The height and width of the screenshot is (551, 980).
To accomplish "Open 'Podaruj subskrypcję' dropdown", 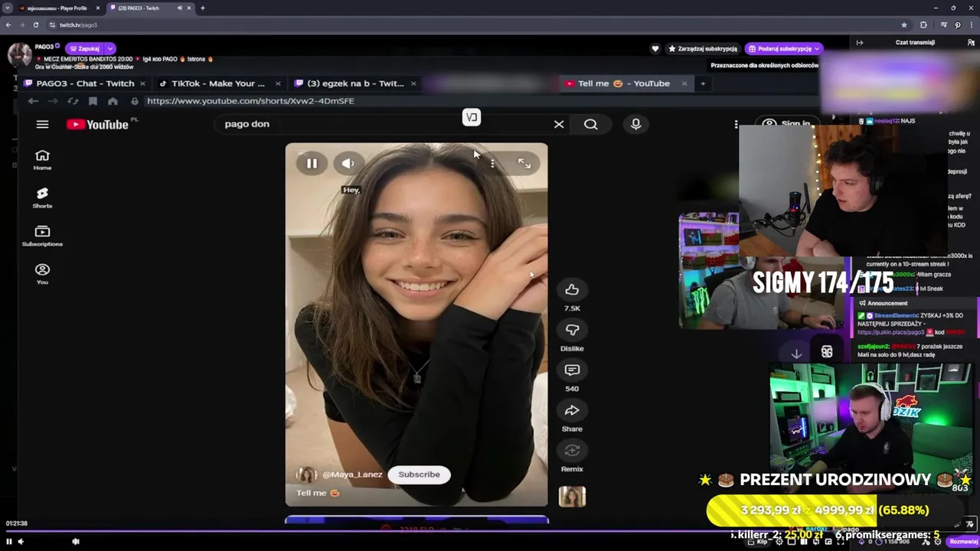I will (783, 48).
